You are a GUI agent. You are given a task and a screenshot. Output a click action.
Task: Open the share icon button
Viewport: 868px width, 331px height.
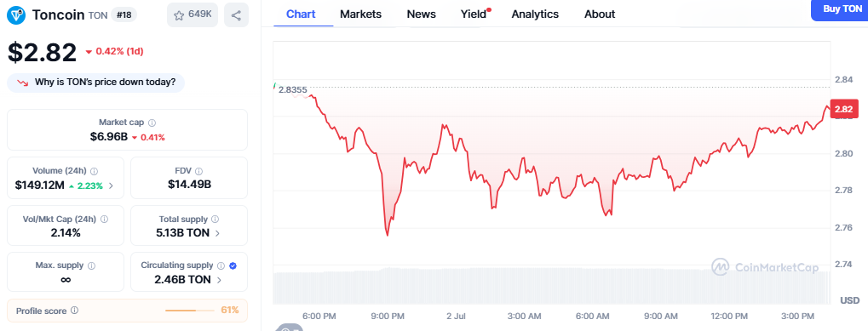[236, 15]
